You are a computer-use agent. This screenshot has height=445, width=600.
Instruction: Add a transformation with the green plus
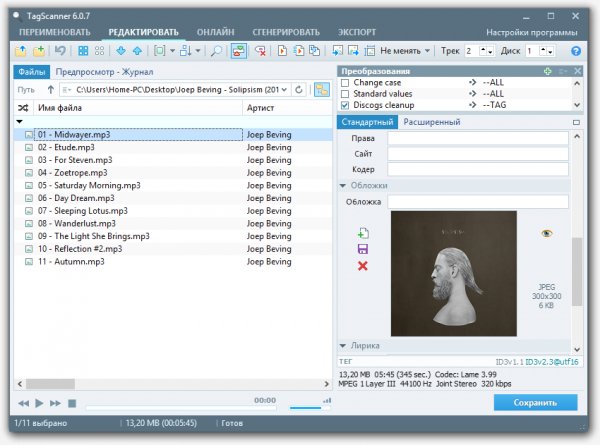(x=548, y=71)
